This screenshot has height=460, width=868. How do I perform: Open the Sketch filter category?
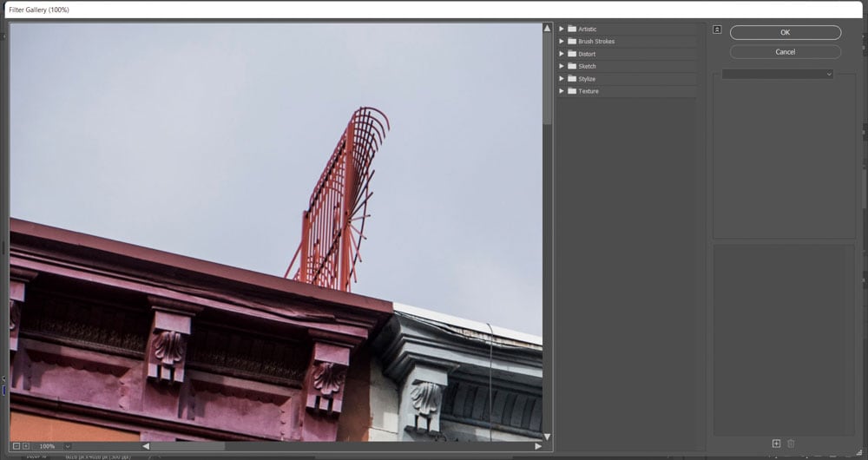click(x=587, y=66)
